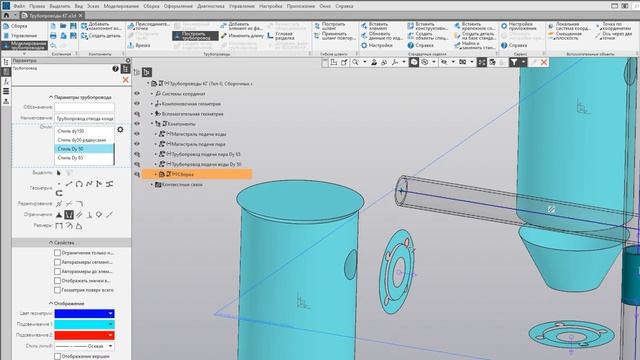Collapse the Параметры трубопровода section

point(51,97)
